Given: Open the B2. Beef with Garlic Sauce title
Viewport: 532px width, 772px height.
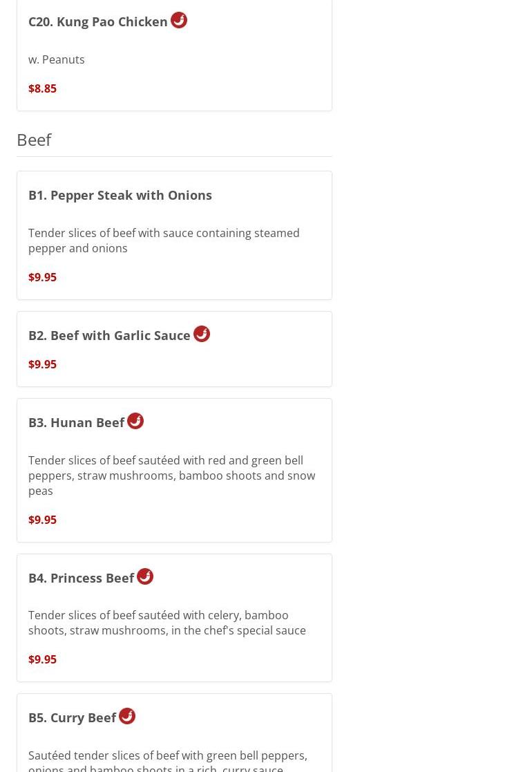Looking at the screenshot, I should point(109,335).
